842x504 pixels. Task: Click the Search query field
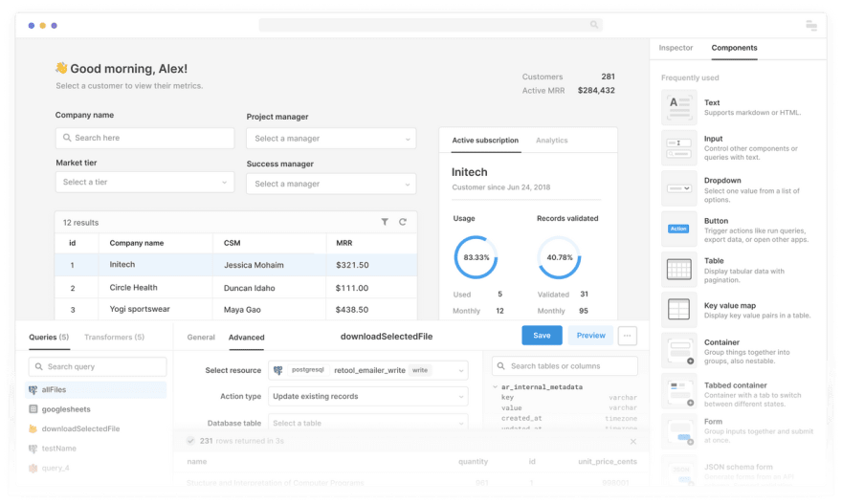[x=98, y=366]
